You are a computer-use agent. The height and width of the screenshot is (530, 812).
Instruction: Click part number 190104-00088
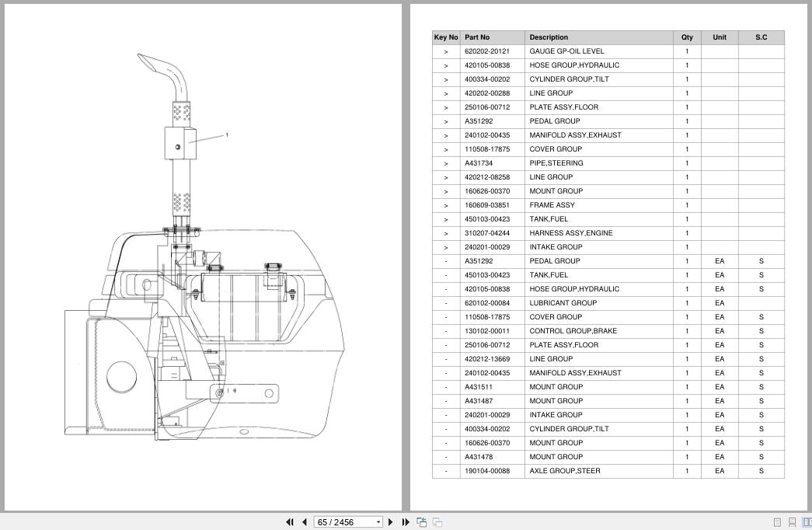pos(486,471)
